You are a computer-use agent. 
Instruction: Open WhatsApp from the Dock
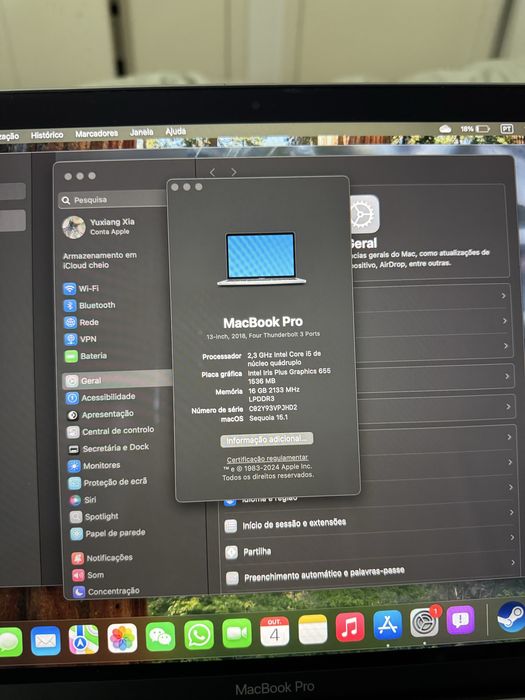pyautogui.click(x=199, y=634)
